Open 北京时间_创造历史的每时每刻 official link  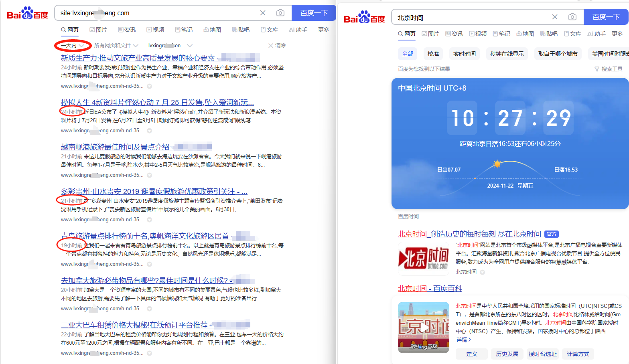[x=469, y=234]
